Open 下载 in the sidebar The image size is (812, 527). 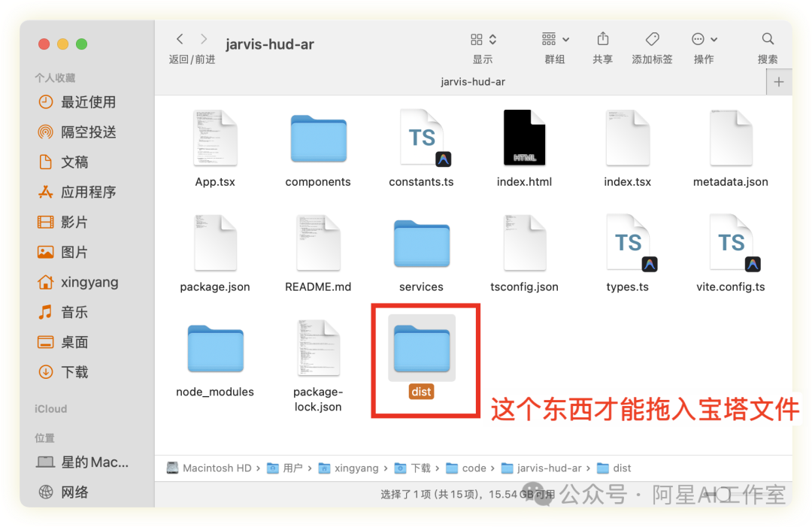[64, 372]
